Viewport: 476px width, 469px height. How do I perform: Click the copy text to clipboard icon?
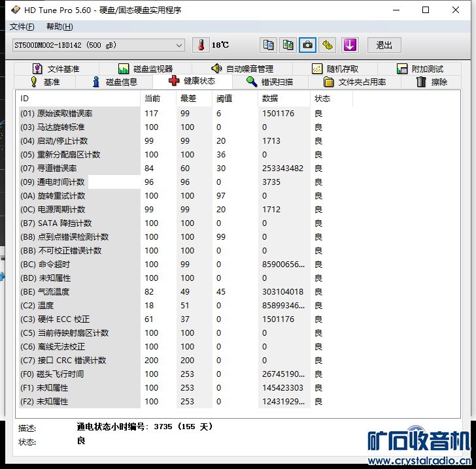(x=268, y=45)
